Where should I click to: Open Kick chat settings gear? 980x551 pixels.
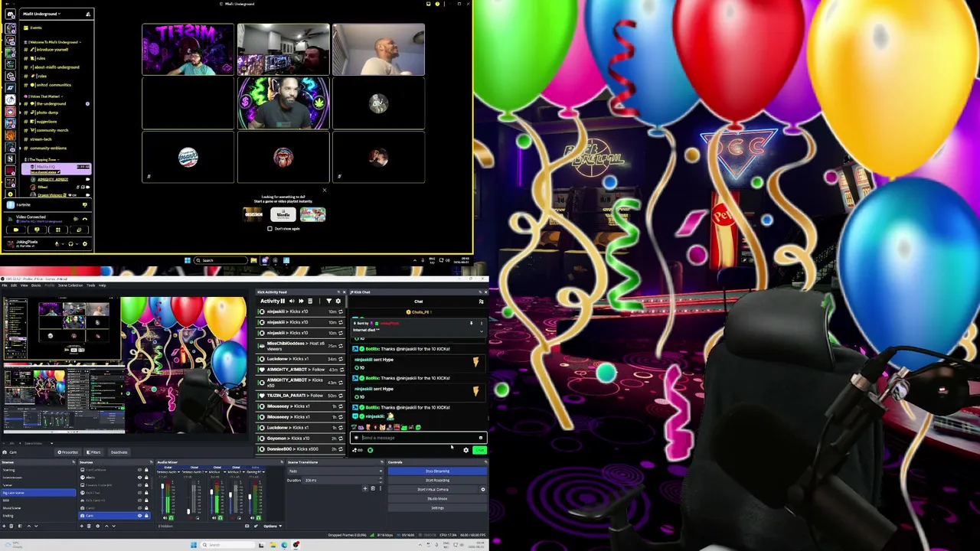tap(465, 450)
